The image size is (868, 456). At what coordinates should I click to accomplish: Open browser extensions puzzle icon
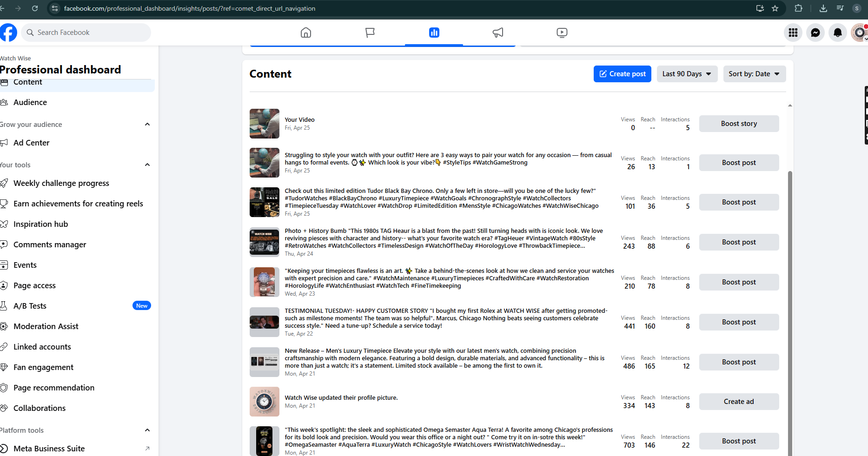pyautogui.click(x=799, y=8)
